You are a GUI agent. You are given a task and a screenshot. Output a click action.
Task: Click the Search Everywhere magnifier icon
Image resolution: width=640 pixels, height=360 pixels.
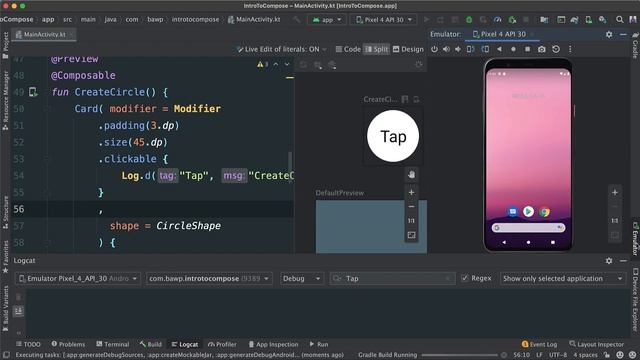coord(620,20)
